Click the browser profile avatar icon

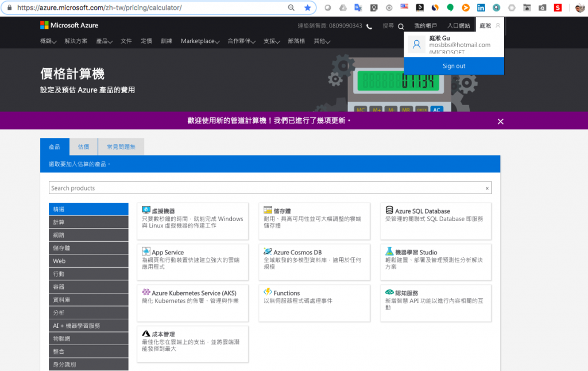click(580, 7)
